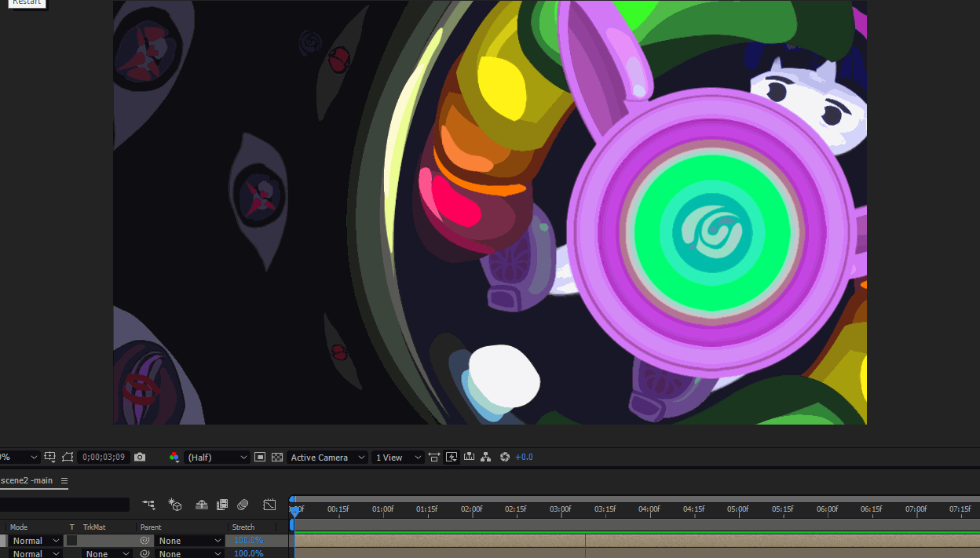Image resolution: width=980 pixels, height=558 pixels.
Task: Enable Frame Blending for the composition
Action: 222,505
